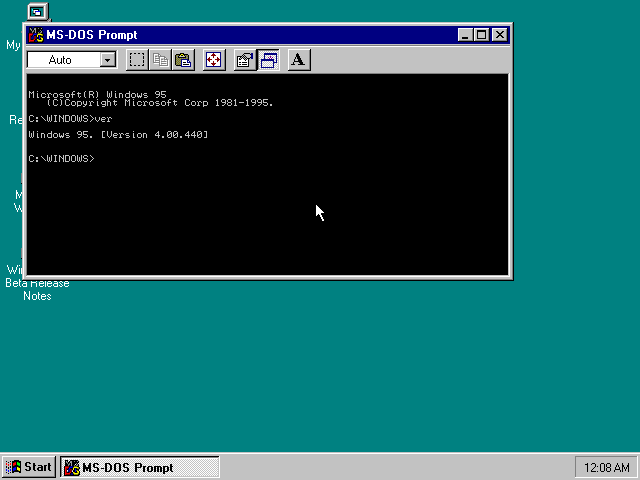Click the Copyright Microsoft Corp 1981-1995 line
Image resolution: width=640 pixels, height=480 pixels.
[x=160, y=103]
